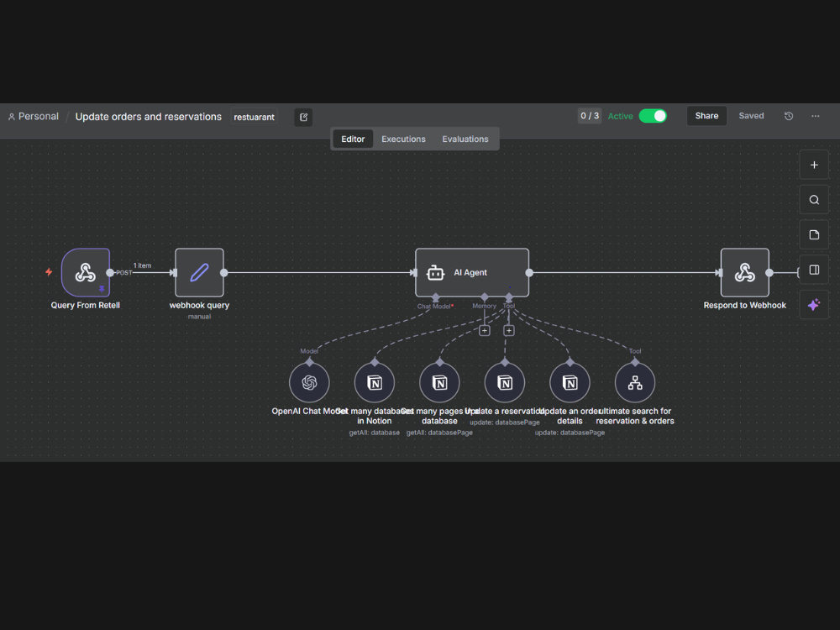Open the AI assistant sparkle button
This screenshot has width=840, height=630.
coord(814,305)
